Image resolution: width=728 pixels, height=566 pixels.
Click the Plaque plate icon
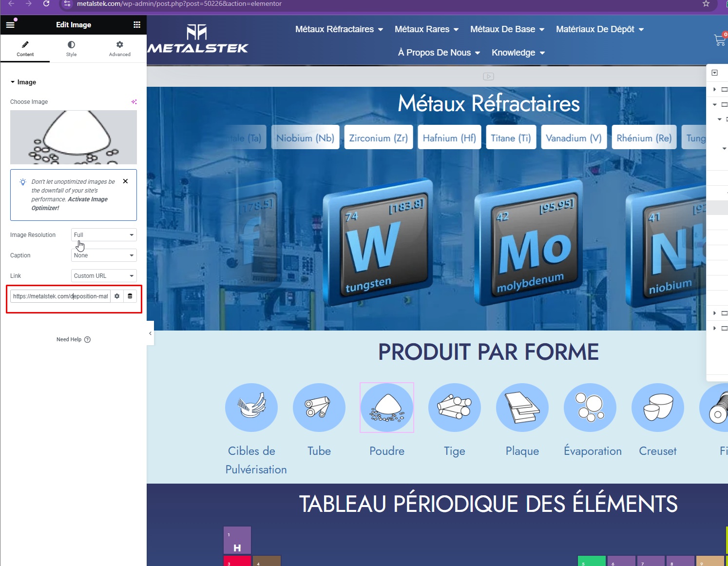(x=522, y=408)
